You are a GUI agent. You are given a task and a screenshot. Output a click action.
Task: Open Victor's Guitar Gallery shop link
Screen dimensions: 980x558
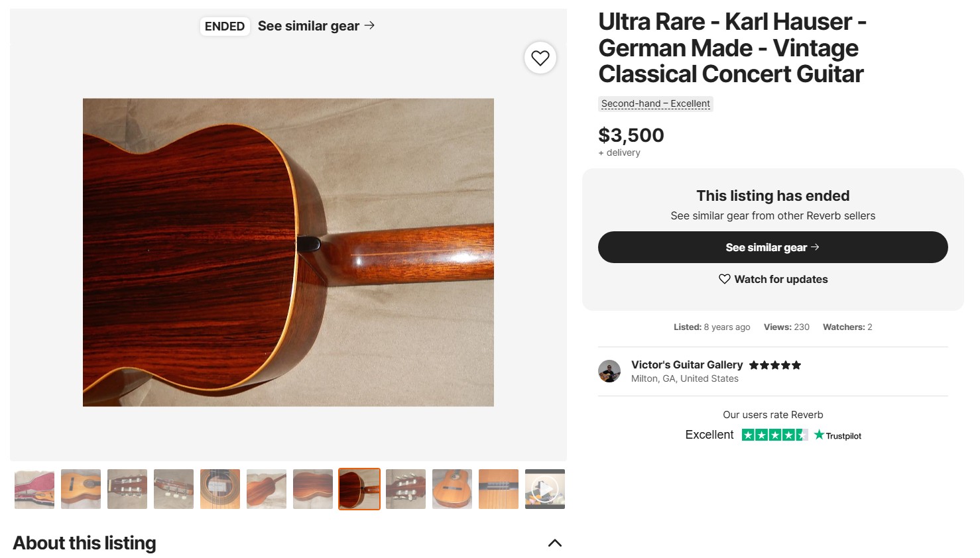tap(686, 364)
